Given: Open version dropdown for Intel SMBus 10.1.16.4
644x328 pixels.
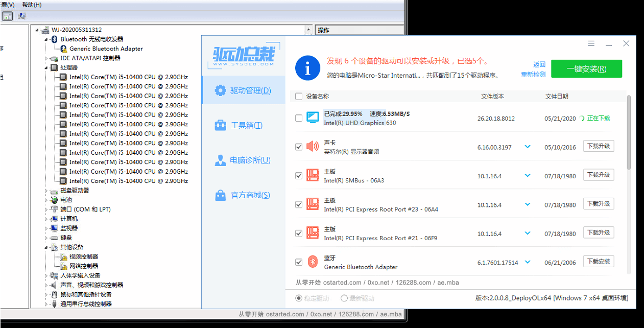Looking at the screenshot, I should point(528,175).
